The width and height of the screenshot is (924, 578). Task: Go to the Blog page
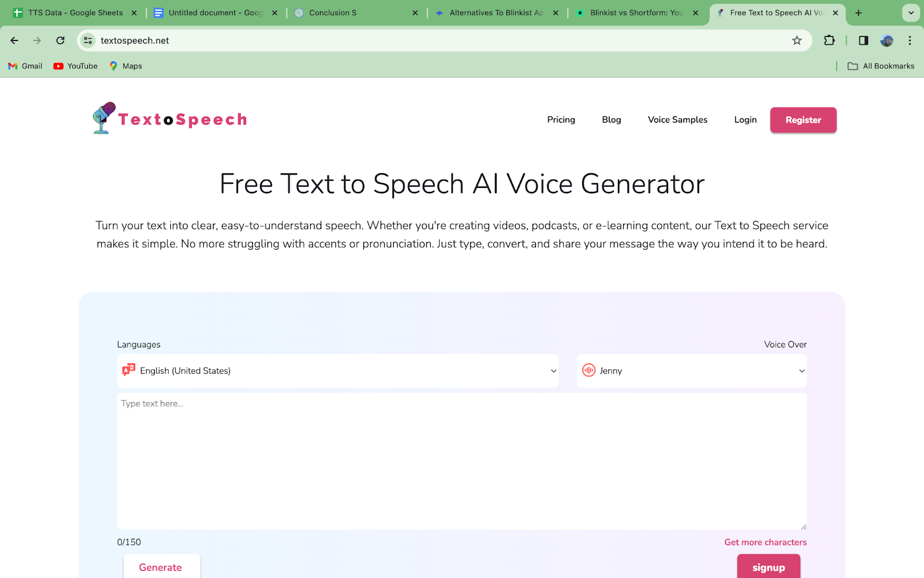pyautogui.click(x=612, y=120)
